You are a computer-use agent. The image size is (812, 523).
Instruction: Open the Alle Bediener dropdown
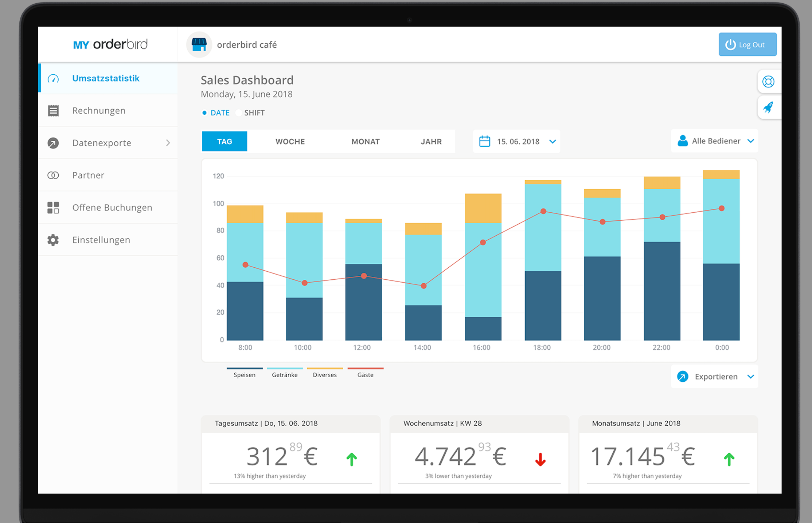(x=715, y=141)
